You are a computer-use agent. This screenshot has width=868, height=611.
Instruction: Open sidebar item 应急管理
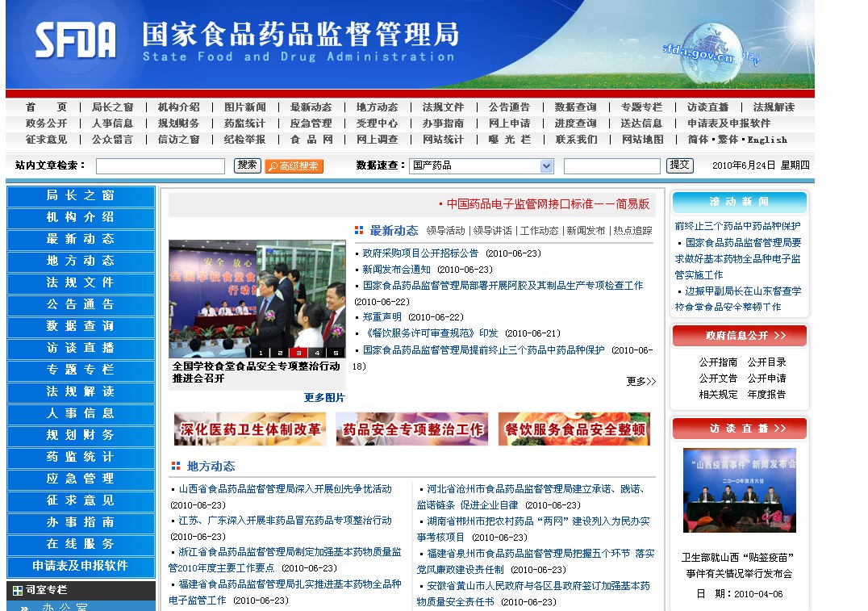[81, 479]
